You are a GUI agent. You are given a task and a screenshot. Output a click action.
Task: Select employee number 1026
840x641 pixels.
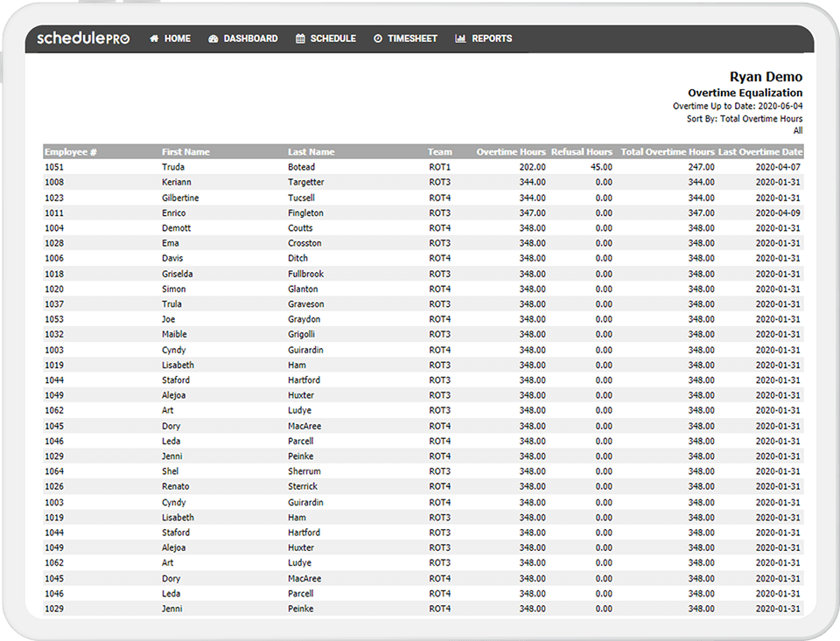coord(54,486)
